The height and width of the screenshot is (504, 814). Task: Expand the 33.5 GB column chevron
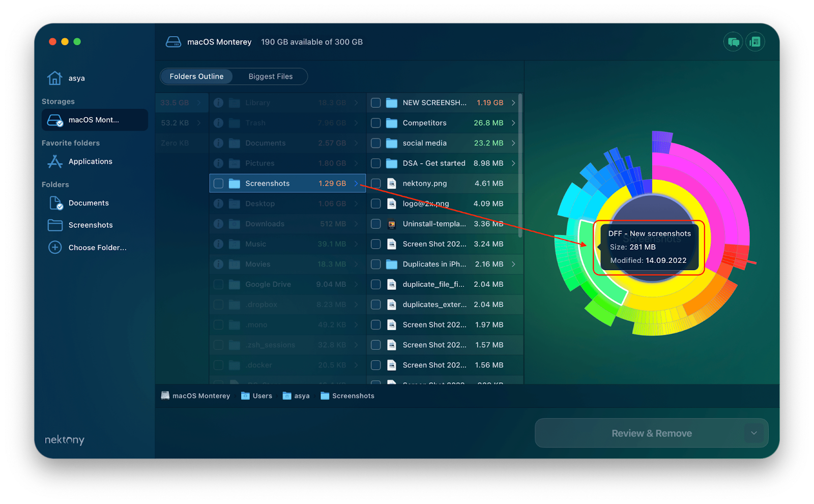pos(199,103)
